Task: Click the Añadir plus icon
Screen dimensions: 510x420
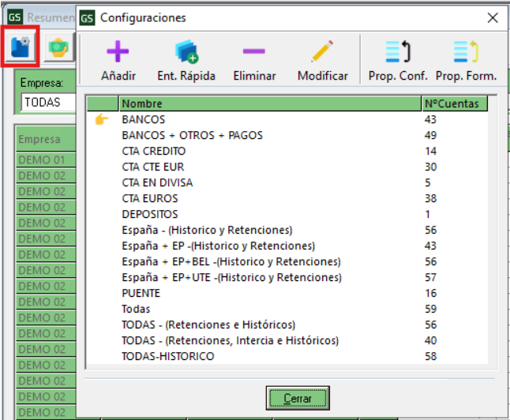Action: point(118,51)
